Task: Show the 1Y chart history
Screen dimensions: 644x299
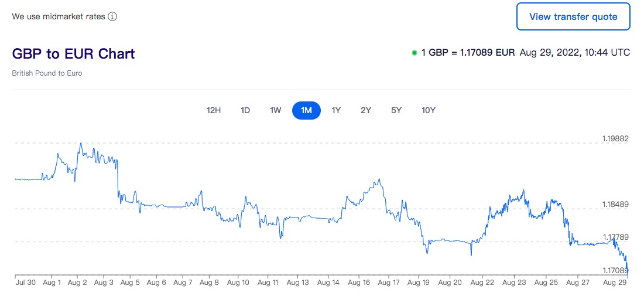Action: 336,110
